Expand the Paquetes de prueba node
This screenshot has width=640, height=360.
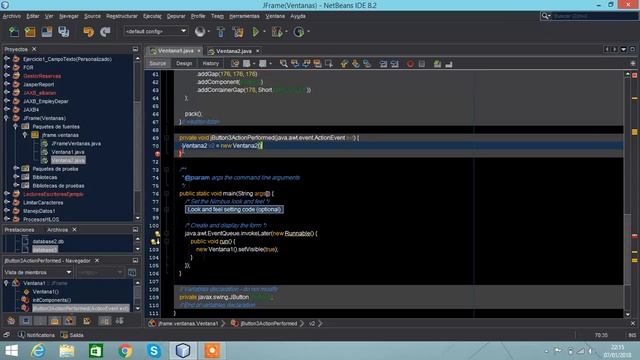pos(16,169)
